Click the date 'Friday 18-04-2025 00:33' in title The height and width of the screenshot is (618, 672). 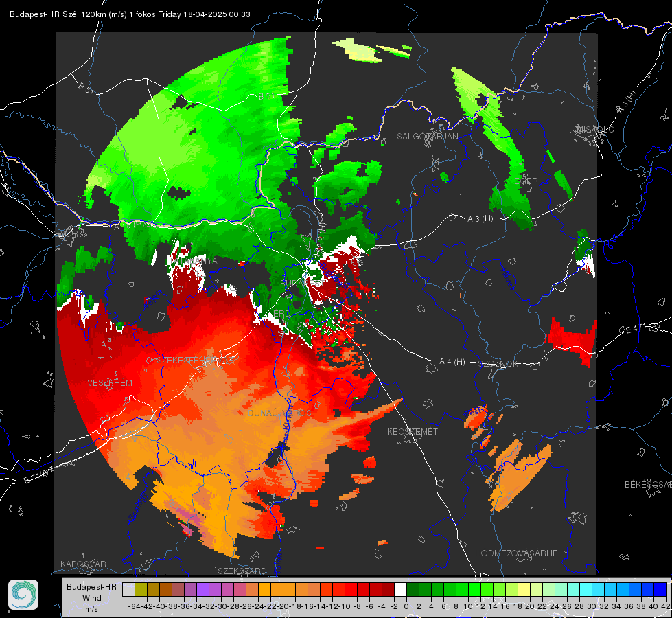coord(204,14)
